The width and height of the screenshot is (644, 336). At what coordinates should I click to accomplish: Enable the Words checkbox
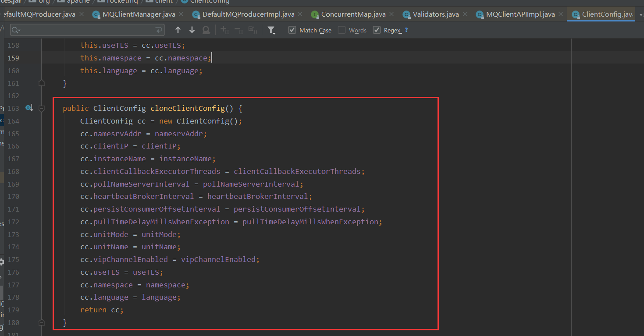(342, 30)
